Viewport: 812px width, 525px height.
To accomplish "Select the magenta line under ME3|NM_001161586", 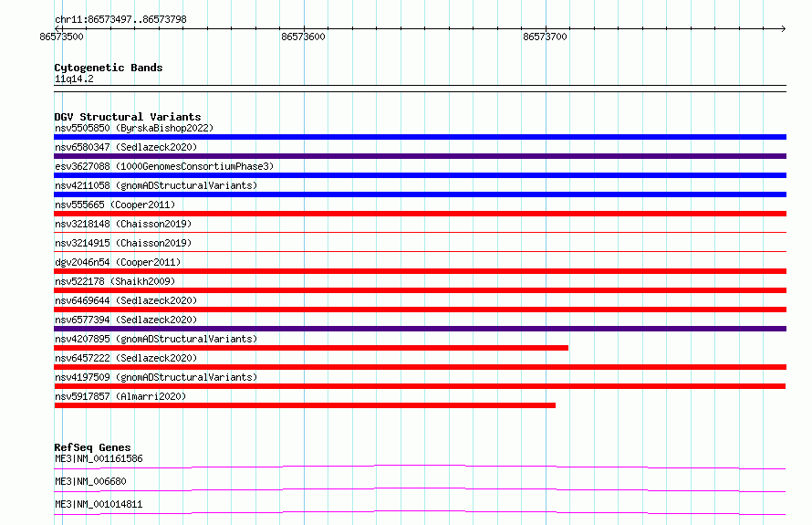I will click(420, 467).
